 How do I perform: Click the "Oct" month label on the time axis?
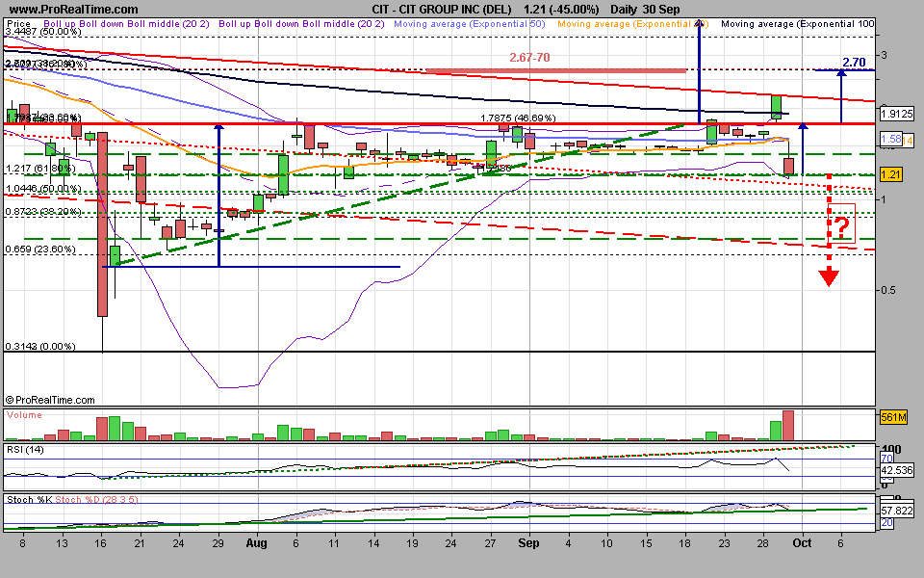pyautogui.click(x=802, y=543)
